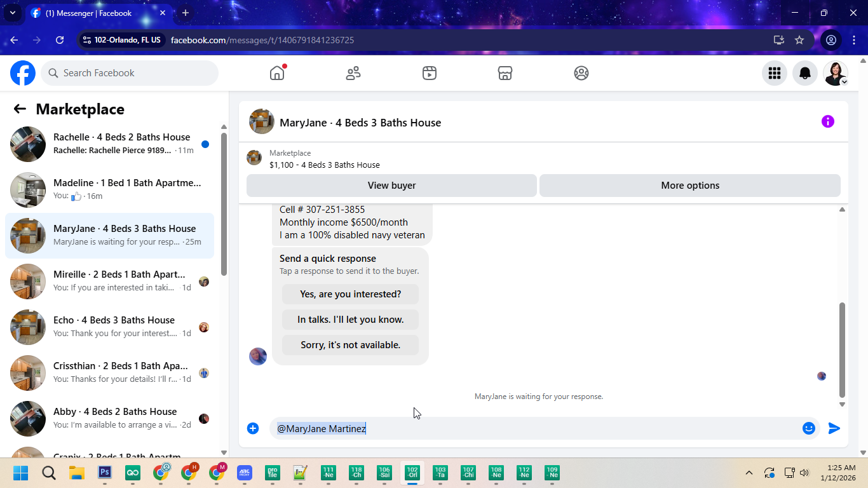Image resolution: width=868 pixels, height=488 pixels.
Task: Open the notifications bell
Action: point(805,73)
